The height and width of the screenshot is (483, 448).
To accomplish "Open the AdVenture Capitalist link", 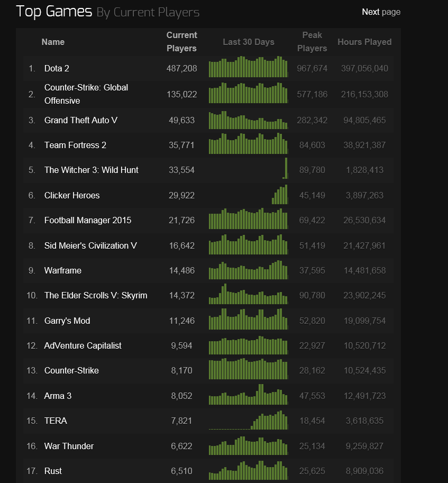I will [83, 345].
